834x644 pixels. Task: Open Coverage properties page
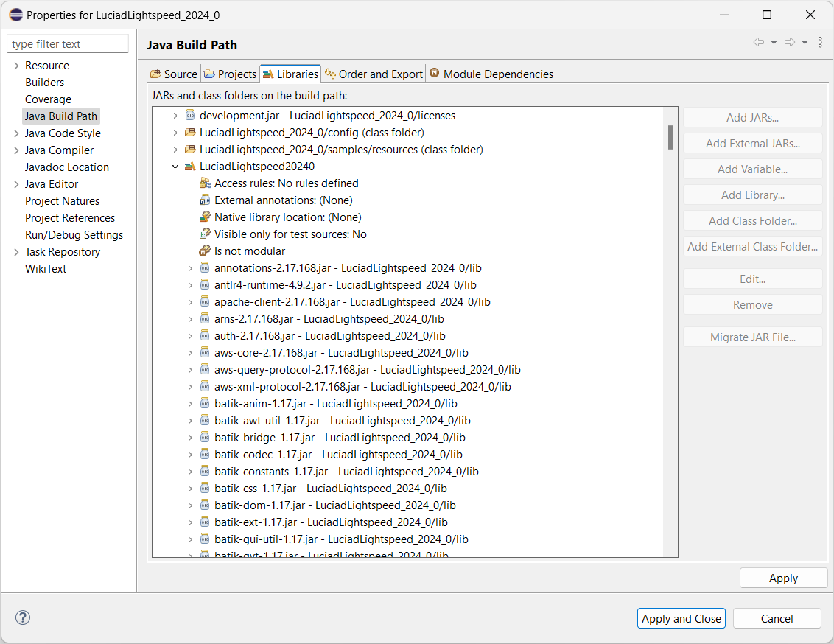point(48,99)
